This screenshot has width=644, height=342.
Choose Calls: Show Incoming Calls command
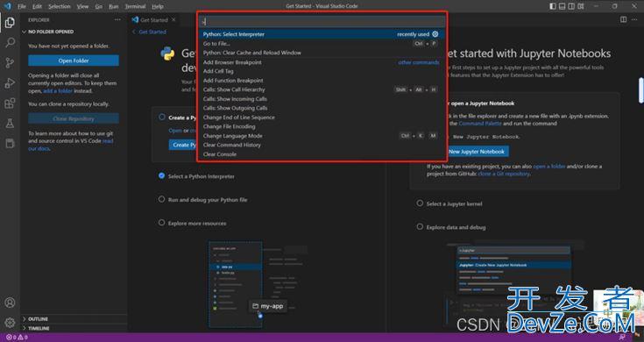pos(322,99)
